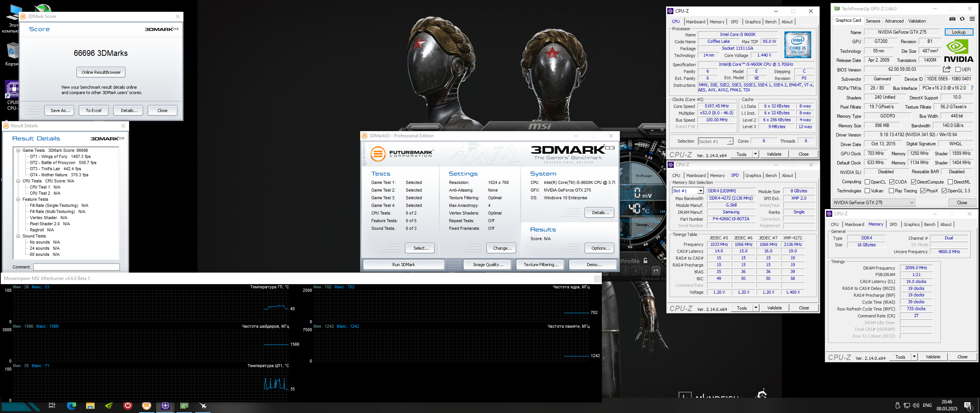Toggle UEFI checkbox in GPU-Z

957,70
